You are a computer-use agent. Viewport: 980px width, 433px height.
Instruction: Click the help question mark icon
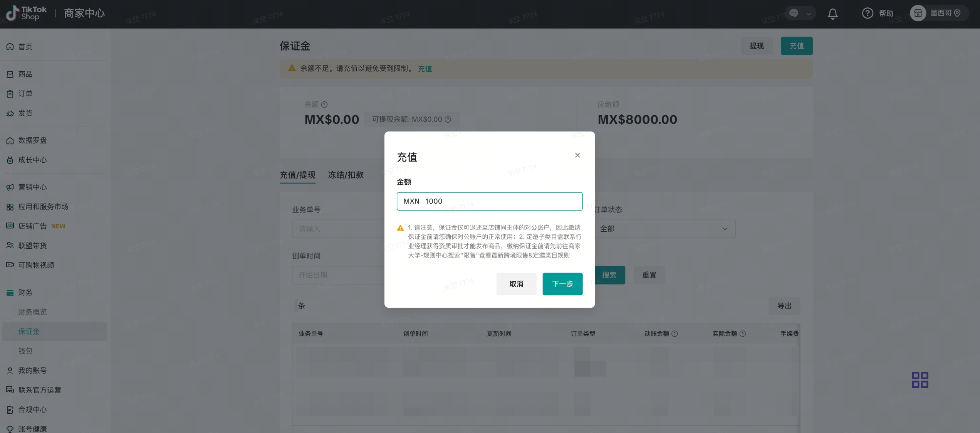click(x=867, y=13)
